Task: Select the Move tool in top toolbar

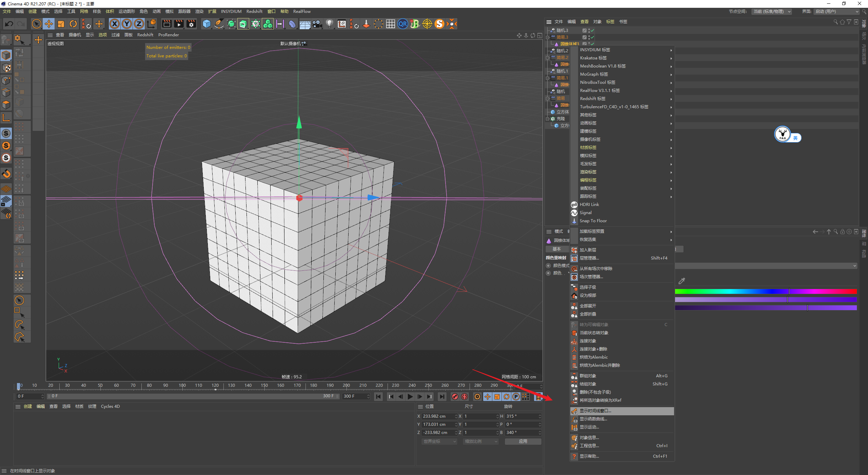Action: 49,24
